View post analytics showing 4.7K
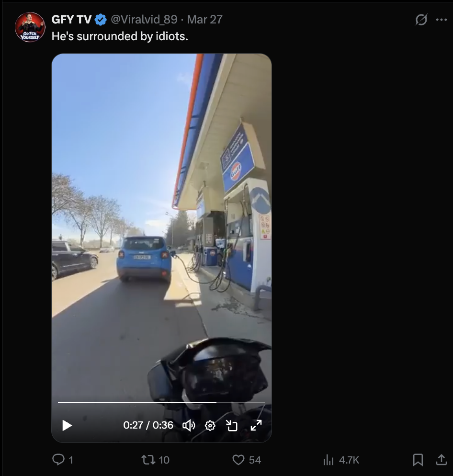Image resolution: width=453 pixels, height=476 pixels. (341, 460)
